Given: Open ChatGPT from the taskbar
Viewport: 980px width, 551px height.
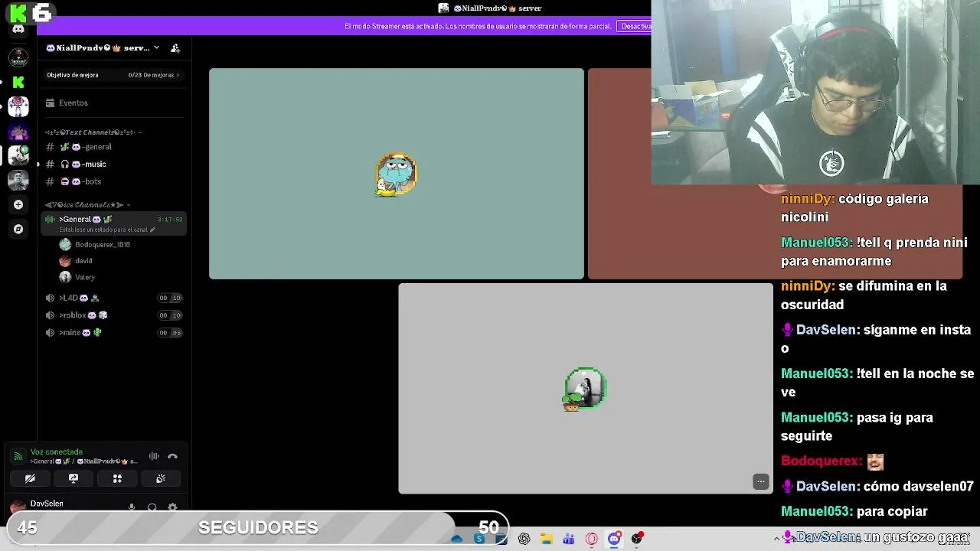Looking at the screenshot, I should (524, 539).
